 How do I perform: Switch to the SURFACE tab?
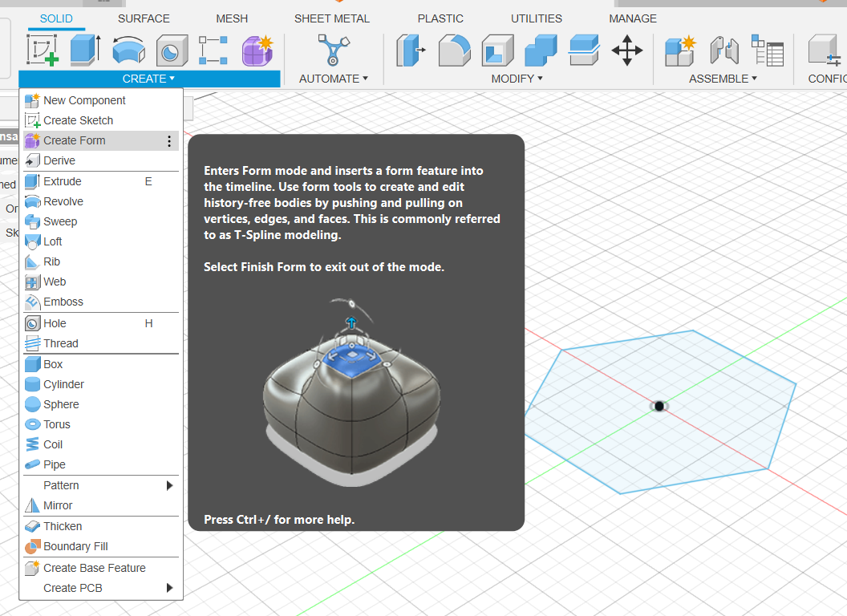[x=144, y=18]
